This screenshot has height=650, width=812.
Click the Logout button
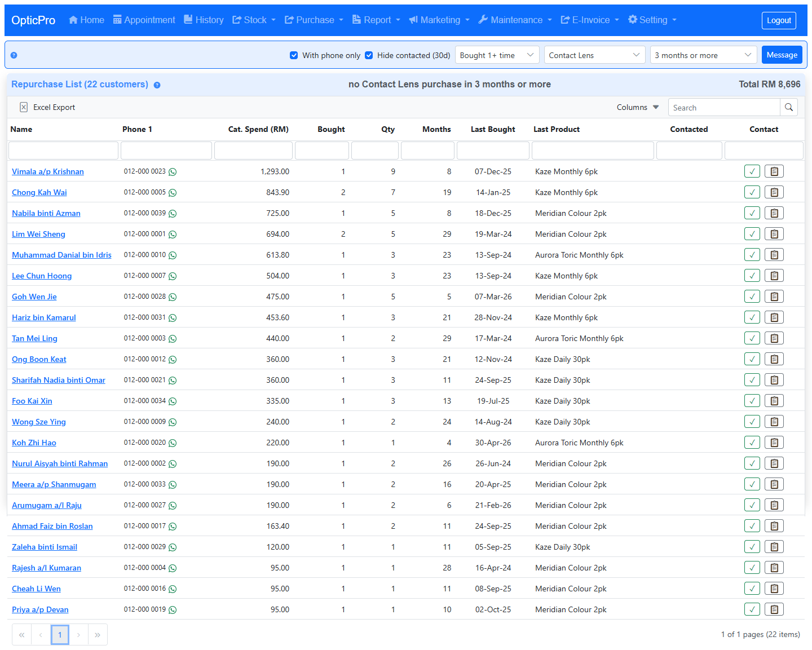[779, 20]
